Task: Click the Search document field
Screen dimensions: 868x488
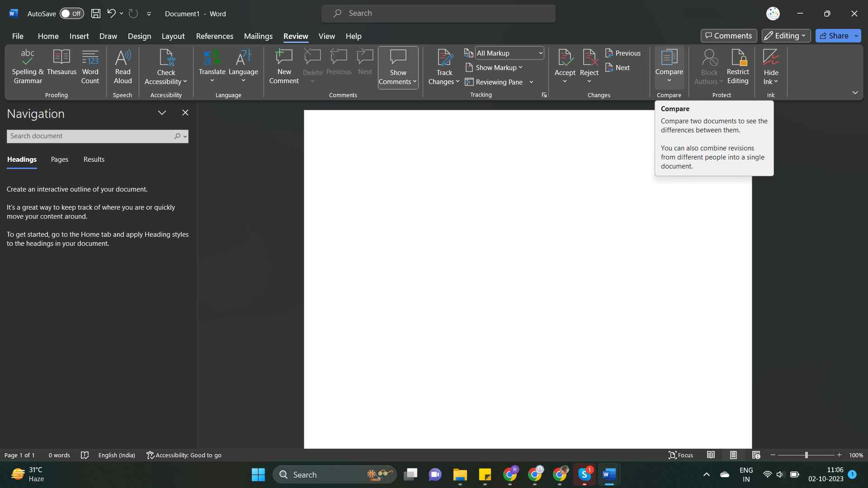Action: 90,136
